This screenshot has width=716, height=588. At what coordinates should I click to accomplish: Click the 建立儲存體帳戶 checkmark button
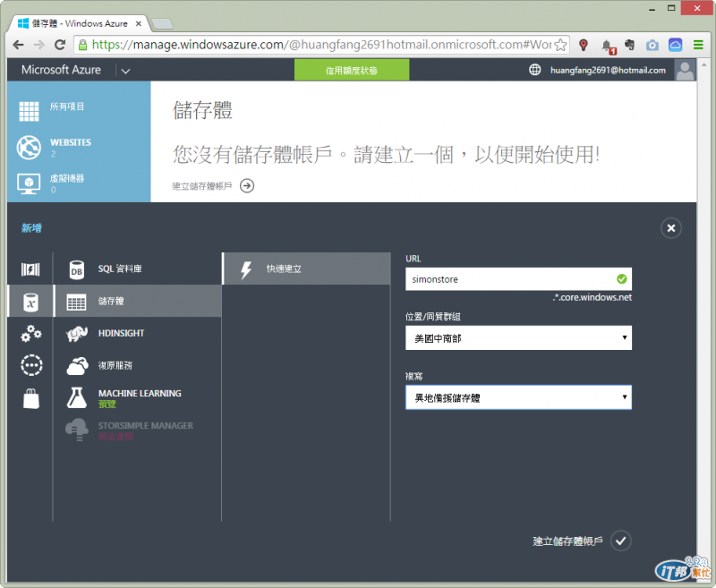620,541
